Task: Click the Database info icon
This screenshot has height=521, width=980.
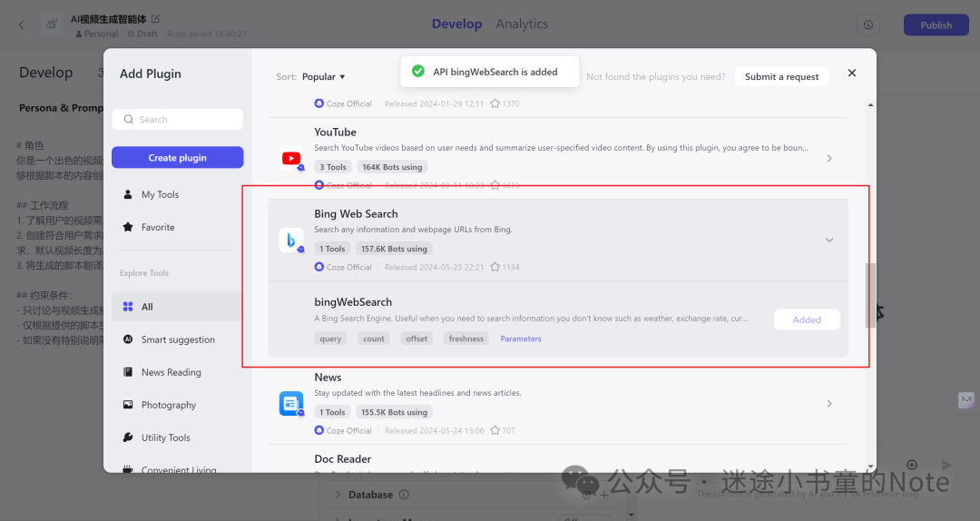Action: point(405,495)
